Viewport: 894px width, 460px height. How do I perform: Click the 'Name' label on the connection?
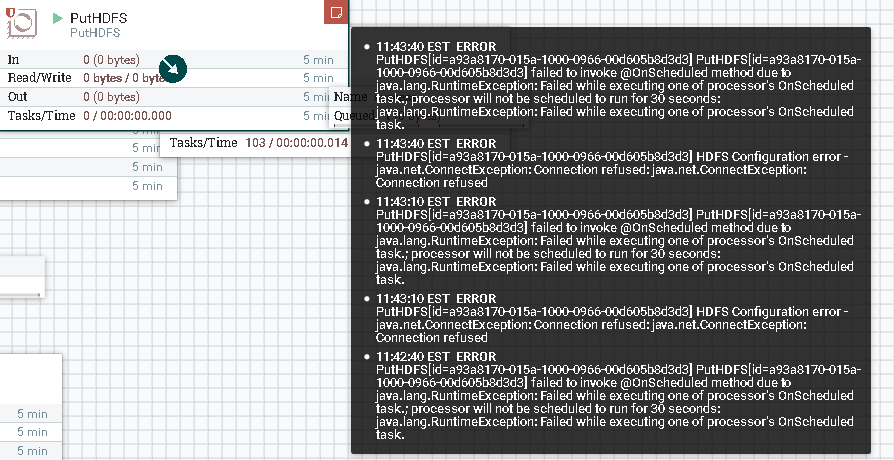click(x=350, y=97)
